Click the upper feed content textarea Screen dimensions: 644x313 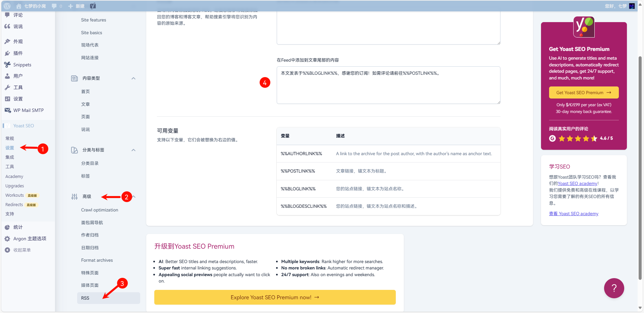[388, 27]
